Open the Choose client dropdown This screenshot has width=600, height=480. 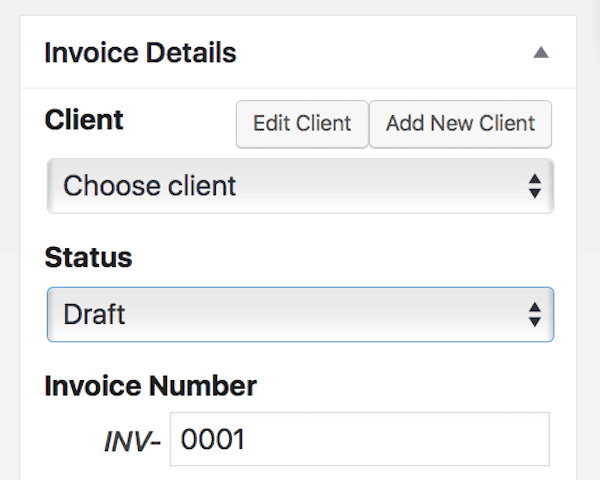click(300, 186)
